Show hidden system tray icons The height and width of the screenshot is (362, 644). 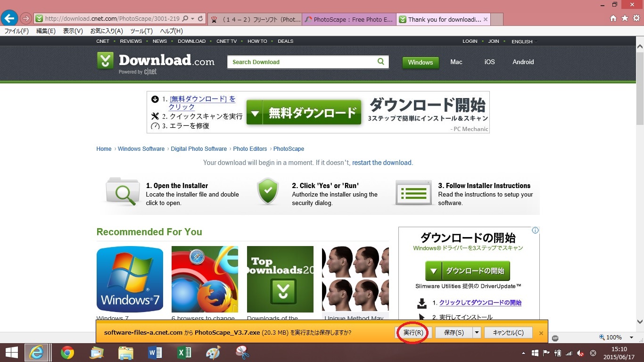pyautogui.click(x=523, y=353)
